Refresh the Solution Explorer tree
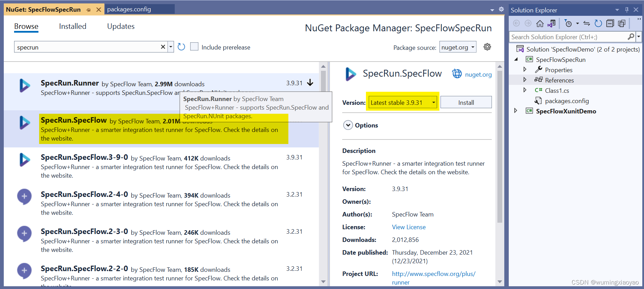 click(598, 23)
